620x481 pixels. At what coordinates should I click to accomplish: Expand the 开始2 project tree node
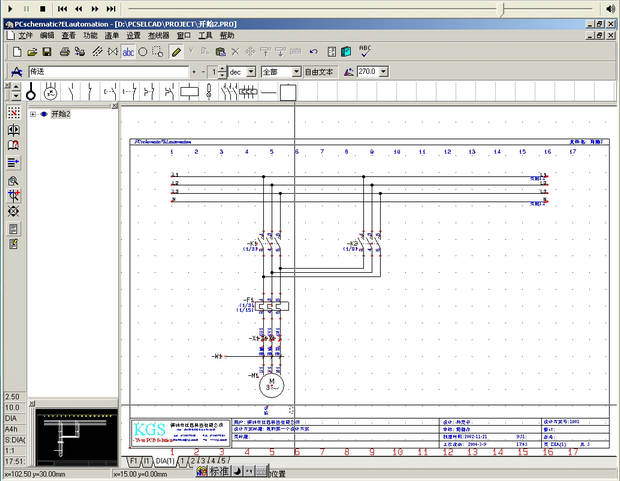(33, 114)
